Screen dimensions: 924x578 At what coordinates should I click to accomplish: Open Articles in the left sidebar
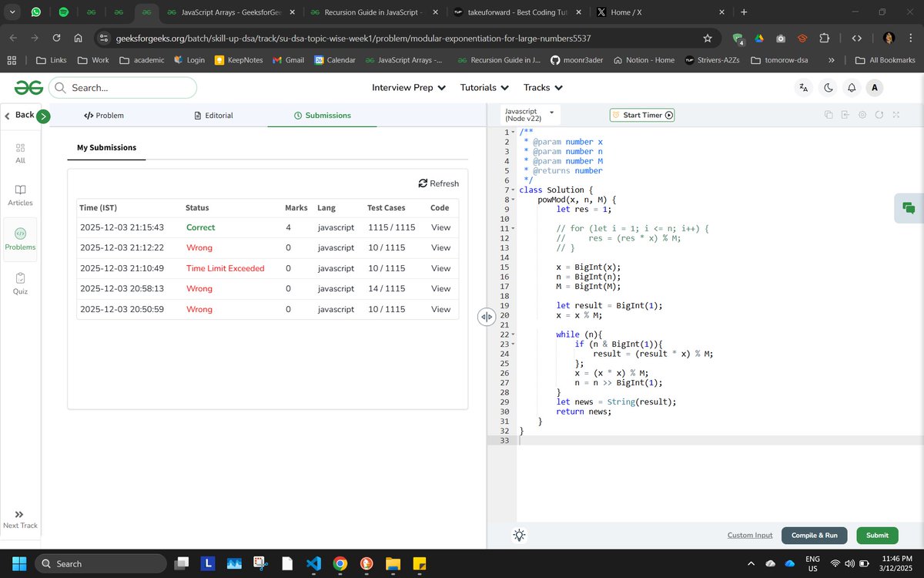pos(21,196)
